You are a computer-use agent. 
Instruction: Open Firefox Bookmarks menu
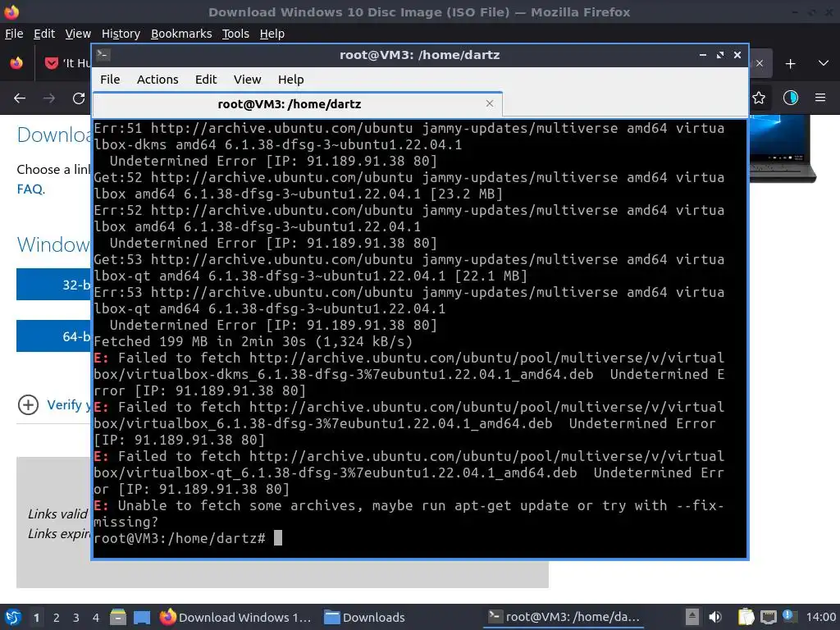click(x=181, y=34)
